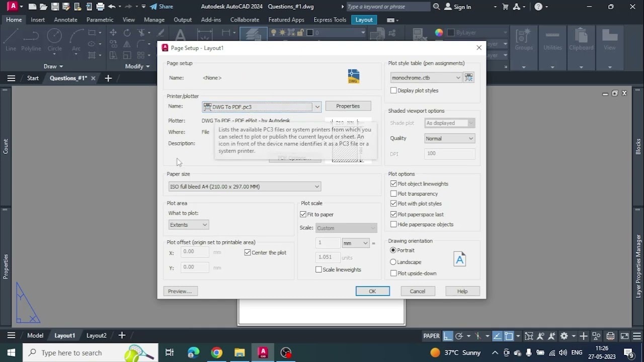Open the monochrome.ctb plot style dropdown
The image size is (644, 362).
point(426,78)
